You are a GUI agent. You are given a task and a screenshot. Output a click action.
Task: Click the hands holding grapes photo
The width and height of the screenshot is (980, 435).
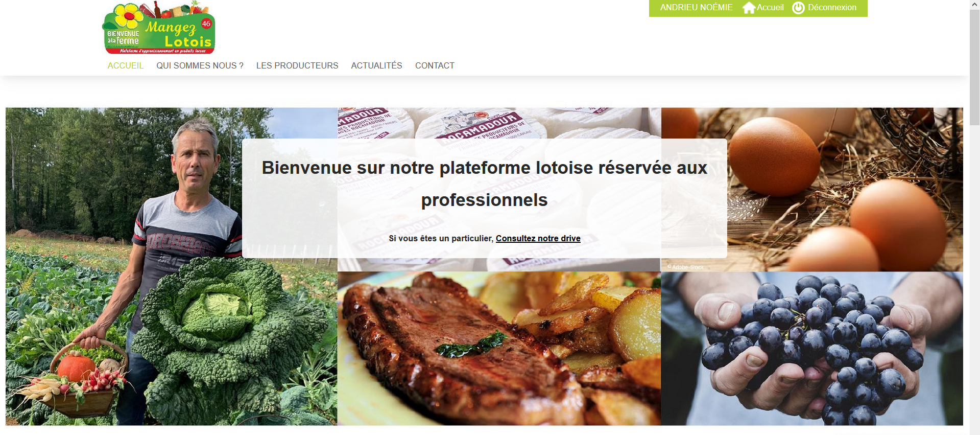click(812, 349)
